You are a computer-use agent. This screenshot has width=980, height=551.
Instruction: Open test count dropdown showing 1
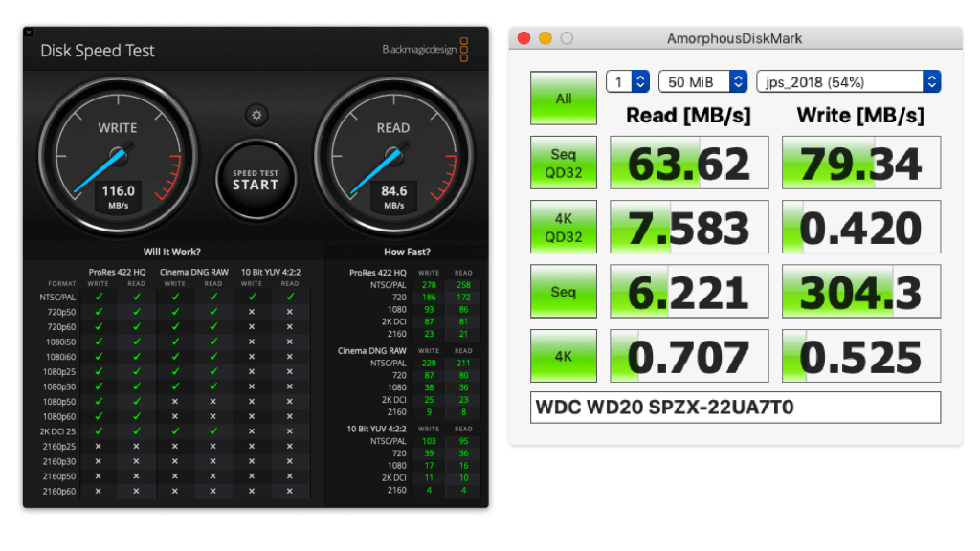(628, 82)
